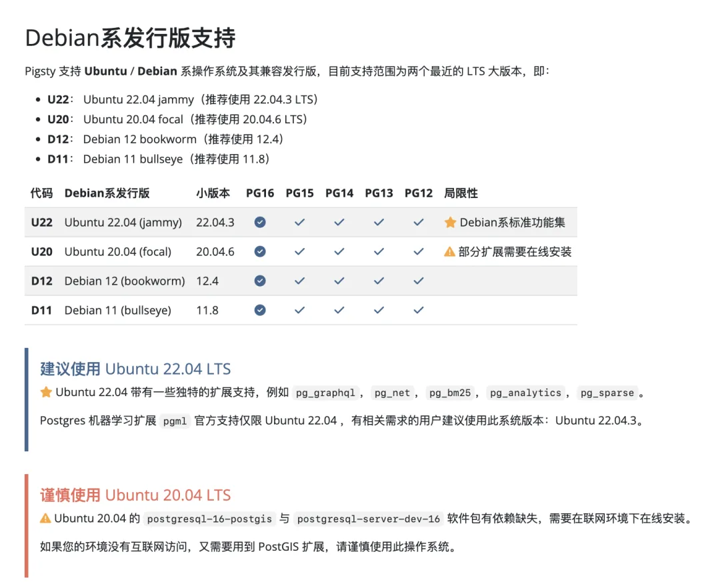Click the PG12 checkmark in D11 row

click(x=418, y=310)
